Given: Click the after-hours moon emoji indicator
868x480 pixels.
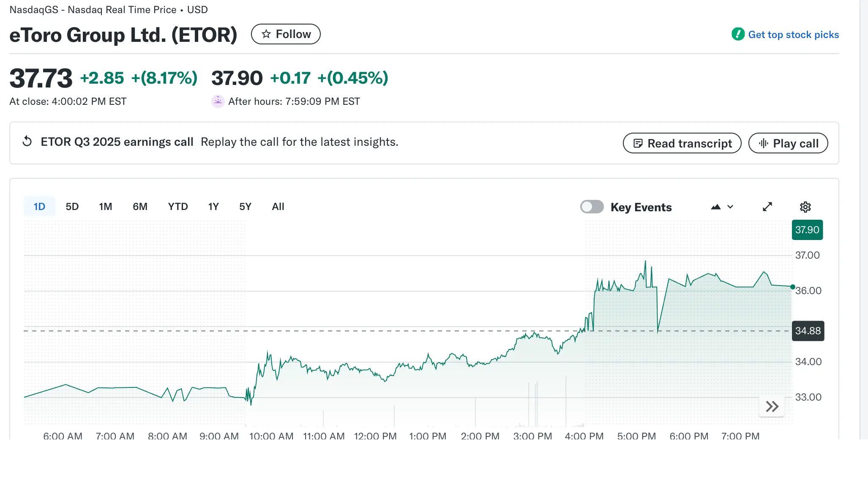Looking at the screenshot, I should (218, 101).
